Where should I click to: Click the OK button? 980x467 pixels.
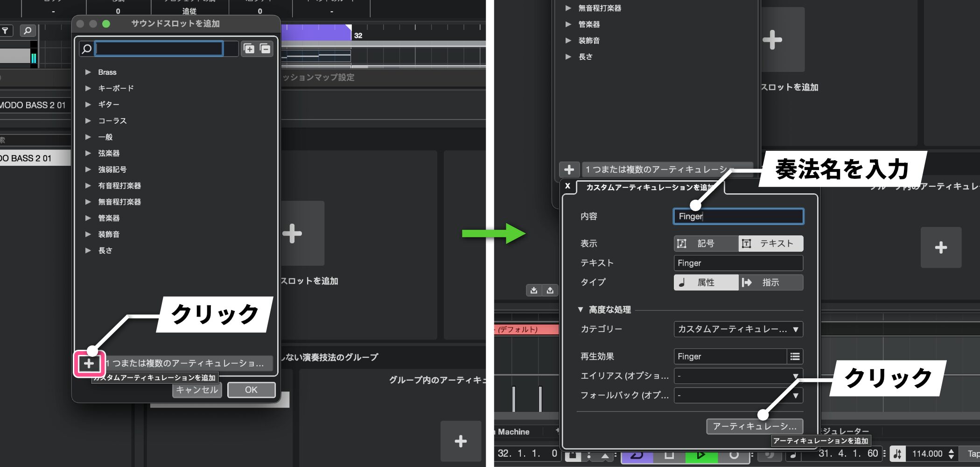[x=251, y=390]
